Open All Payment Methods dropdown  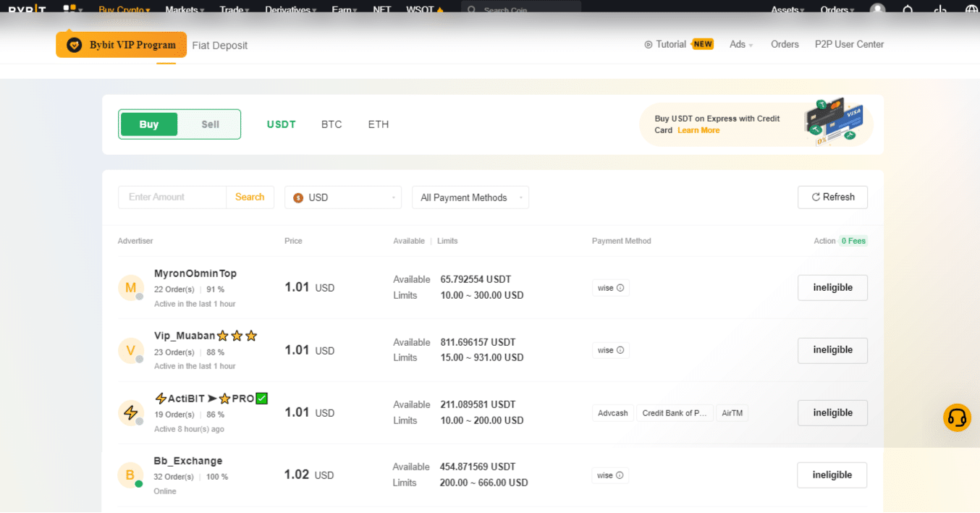pyautogui.click(x=470, y=198)
